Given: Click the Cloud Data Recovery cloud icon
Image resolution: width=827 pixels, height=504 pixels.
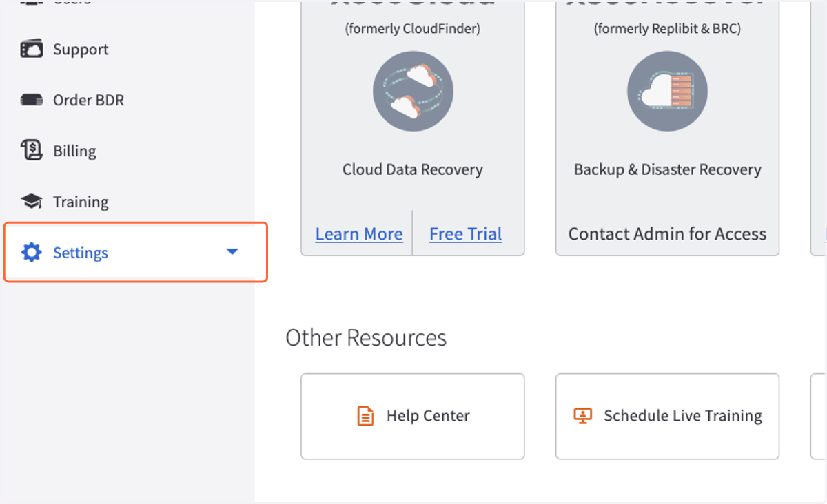Looking at the screenshot, I should point(413,92).
